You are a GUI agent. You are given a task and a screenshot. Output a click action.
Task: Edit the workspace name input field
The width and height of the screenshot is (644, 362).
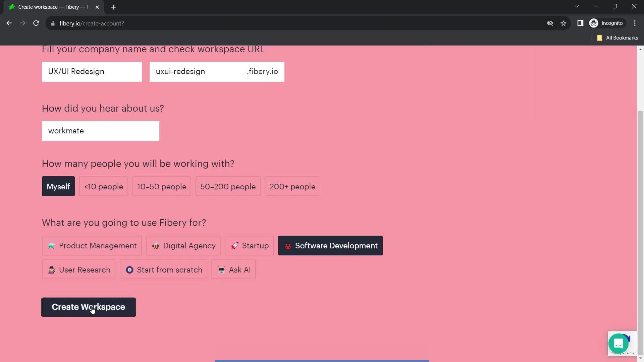click(93, 71)
